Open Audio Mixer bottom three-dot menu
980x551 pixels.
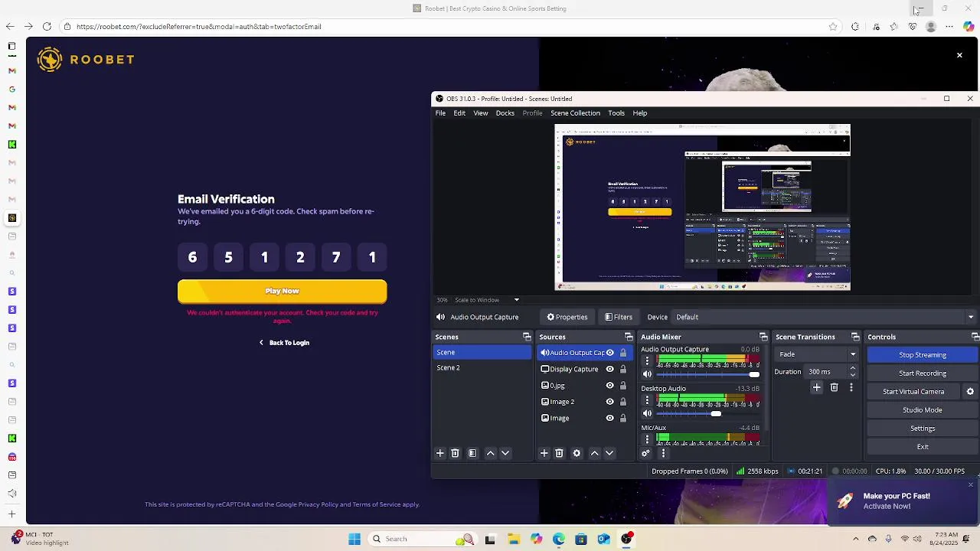click(x=664, y=453)
